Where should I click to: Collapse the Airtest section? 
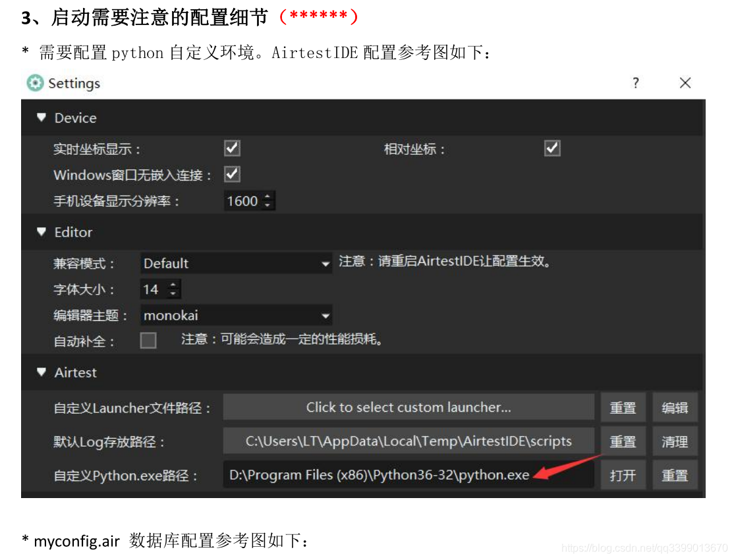42,372
